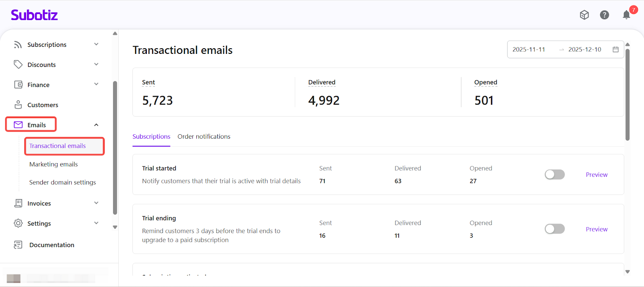Preview the Trial started email
The image size is (644, 287).
point(597,174)
